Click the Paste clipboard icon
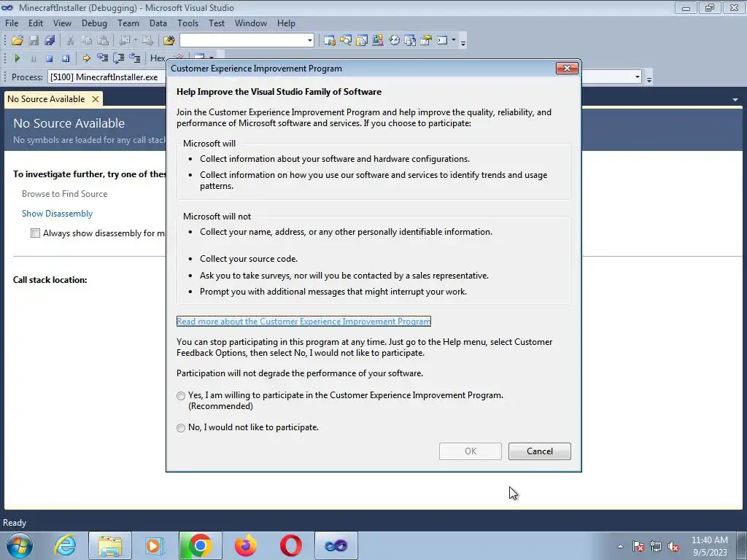The image size is (747, 560). pos(102,41)
